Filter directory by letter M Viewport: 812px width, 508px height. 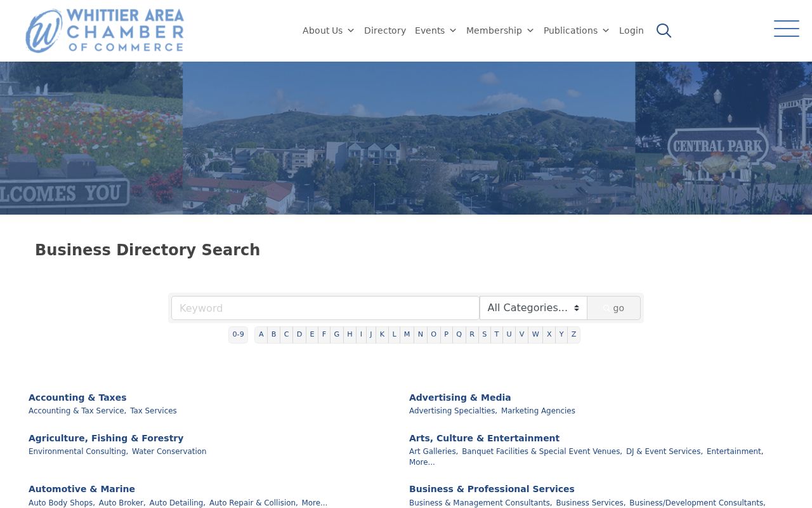click(407, 335)
